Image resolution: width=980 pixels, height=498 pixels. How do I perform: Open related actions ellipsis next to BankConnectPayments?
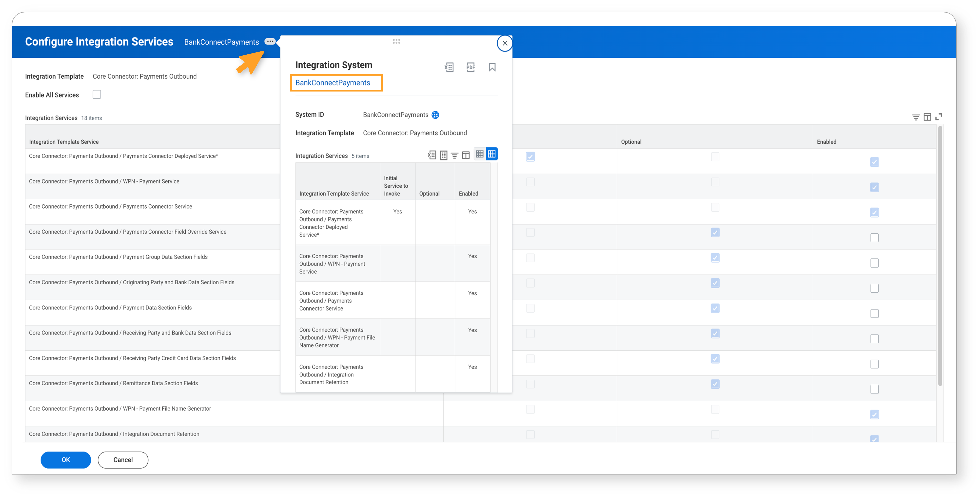tap(270, 42)
